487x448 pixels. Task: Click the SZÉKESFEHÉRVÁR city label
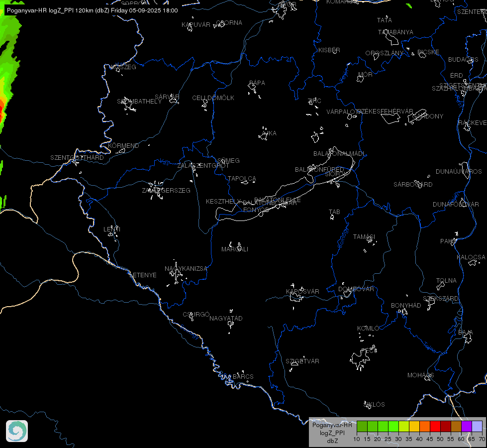click(x=385, y=112)
